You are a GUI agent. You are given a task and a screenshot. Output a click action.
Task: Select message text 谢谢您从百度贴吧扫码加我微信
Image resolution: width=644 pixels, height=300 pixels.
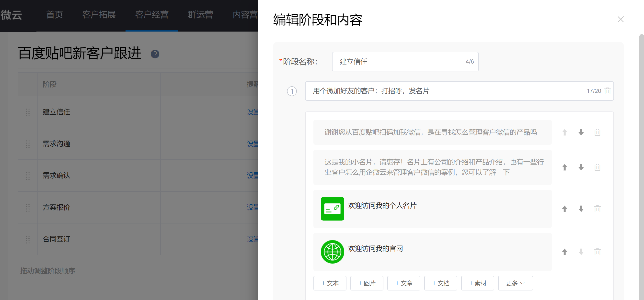pyautogui.click(x=373, y=132)
